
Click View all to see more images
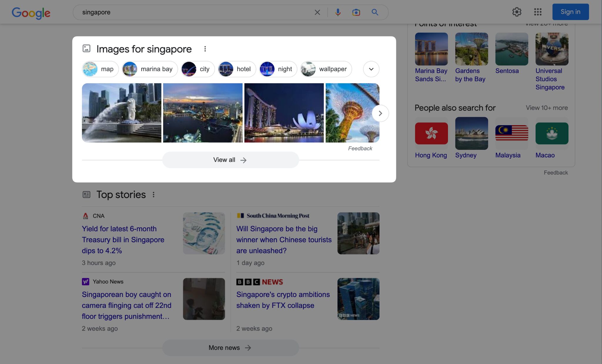[230, 160]
